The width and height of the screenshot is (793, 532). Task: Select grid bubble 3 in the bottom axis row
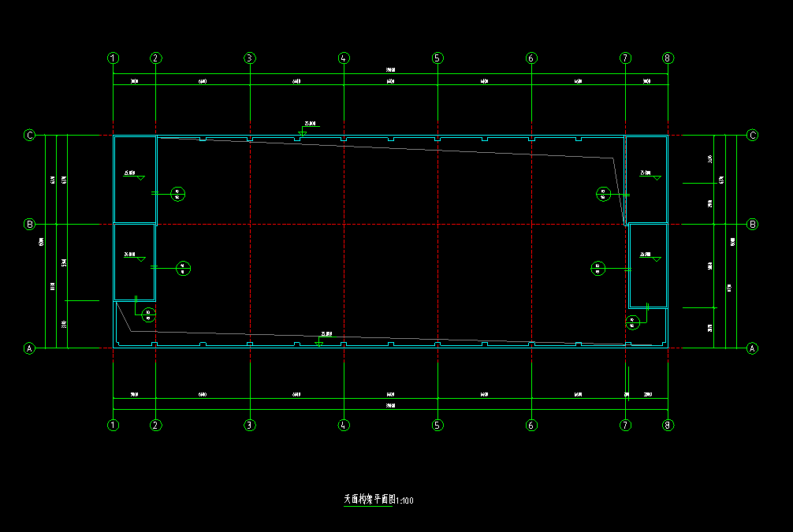250,426
